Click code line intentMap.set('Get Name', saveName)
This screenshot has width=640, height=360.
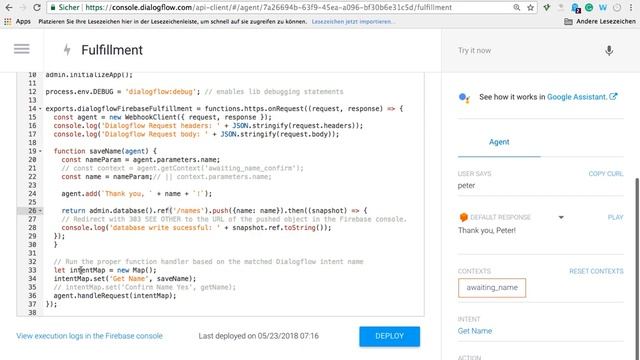point(125,279)
